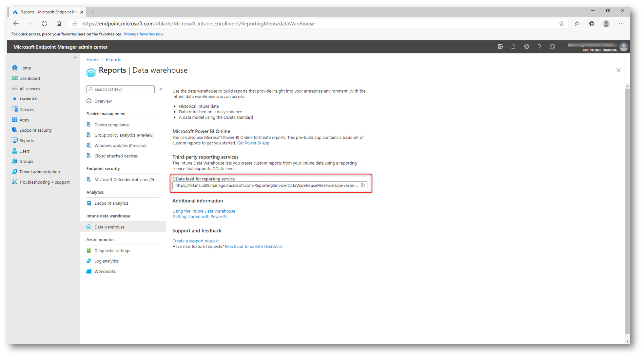Select Overview in Reports menu
This screenshot has width=644, height=358.
[103, 101]
